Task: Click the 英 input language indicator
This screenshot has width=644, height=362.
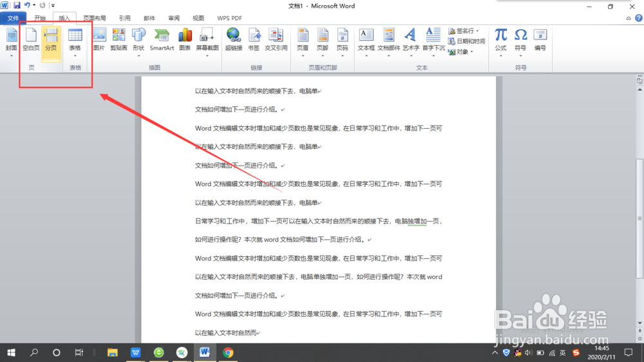Action: pos(563,353)
